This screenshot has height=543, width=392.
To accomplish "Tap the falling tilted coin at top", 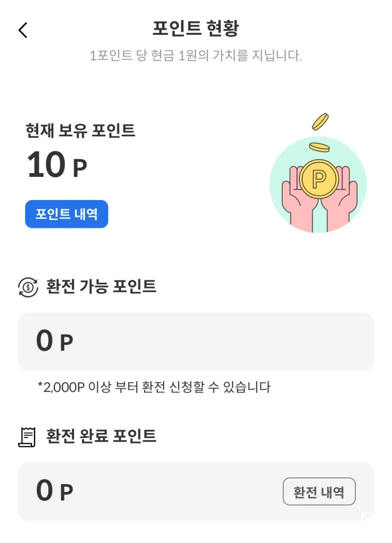I will tap(320, 122).
